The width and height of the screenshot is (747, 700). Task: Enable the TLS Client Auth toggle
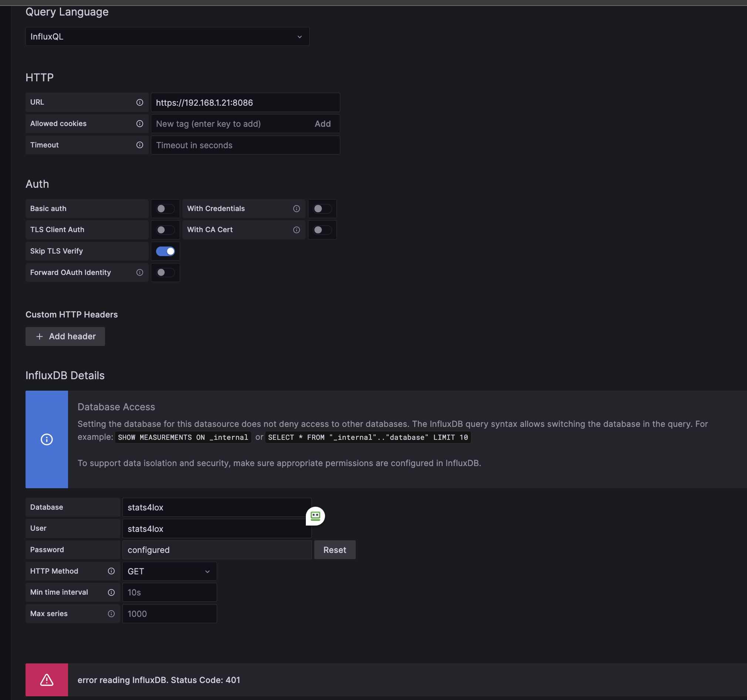click(x=165, y=230)
